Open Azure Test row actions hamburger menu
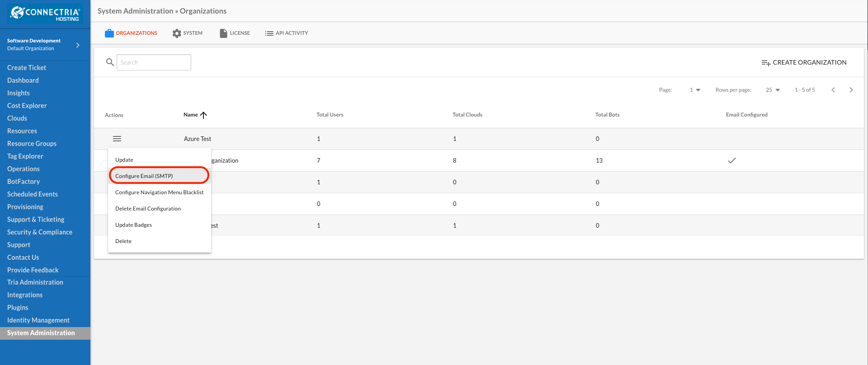868x365 pixels. coord(117,139)
